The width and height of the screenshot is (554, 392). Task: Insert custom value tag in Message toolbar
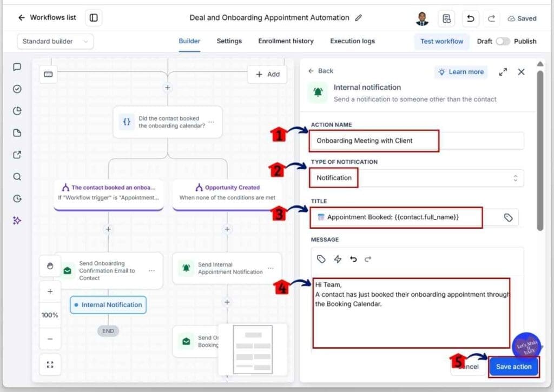click(321, 260)
